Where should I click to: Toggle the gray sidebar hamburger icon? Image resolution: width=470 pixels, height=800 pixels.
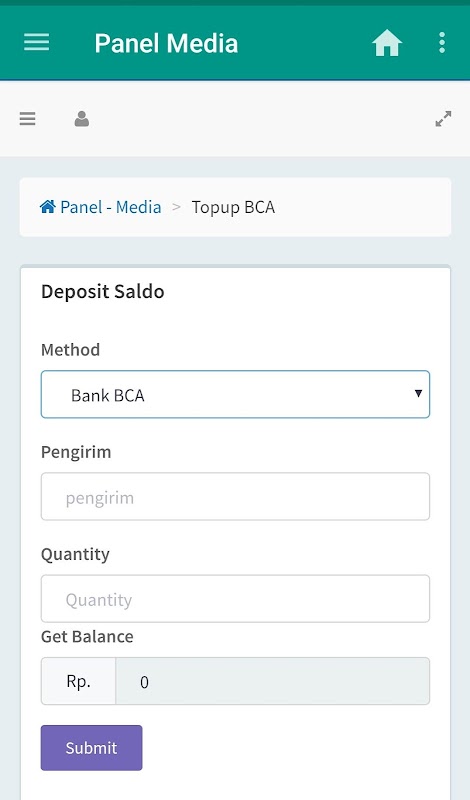click(28, 119)
